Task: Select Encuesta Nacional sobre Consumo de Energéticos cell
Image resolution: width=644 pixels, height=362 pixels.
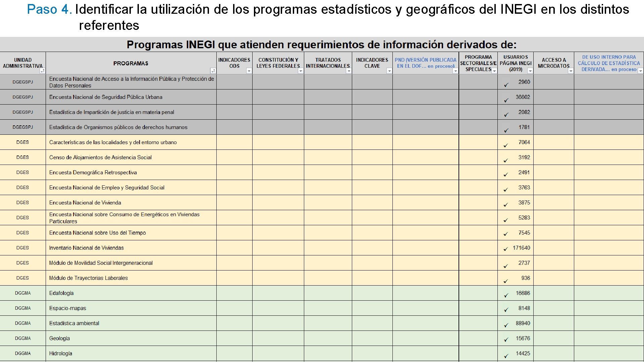Action: [x=131, y=218]
